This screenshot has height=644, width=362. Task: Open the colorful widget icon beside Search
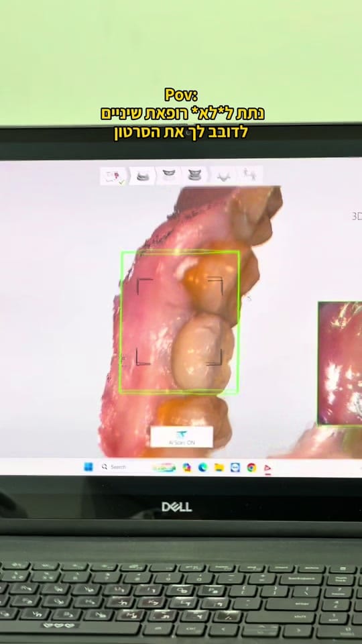(x=163, y=468)
